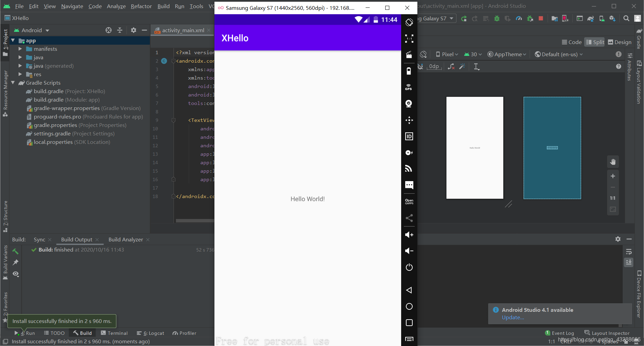This screenshot has height=346, width=644.
Task: Toggle the autoconnect magnet icon in layout toolbar
Action: pyautogui.click(x=420, y=67)
